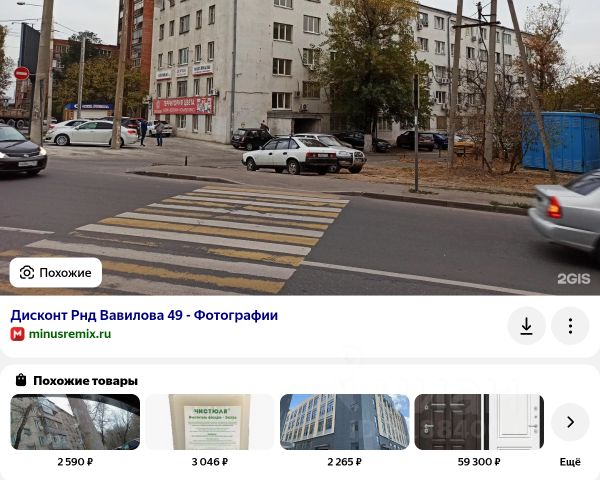This screenshot has width=600, height=480.
Task: Click the camera icon in Похожие button
Action: point(27,273)
